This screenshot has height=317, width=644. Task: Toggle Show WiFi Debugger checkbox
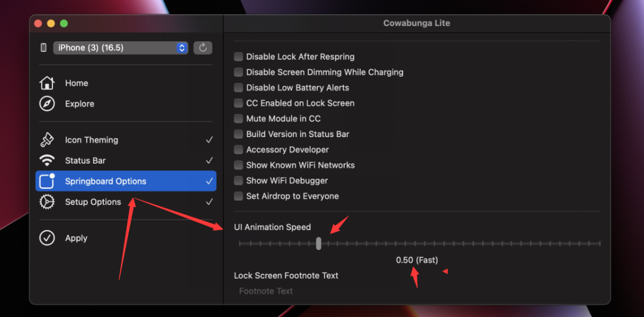click(239, 181)
